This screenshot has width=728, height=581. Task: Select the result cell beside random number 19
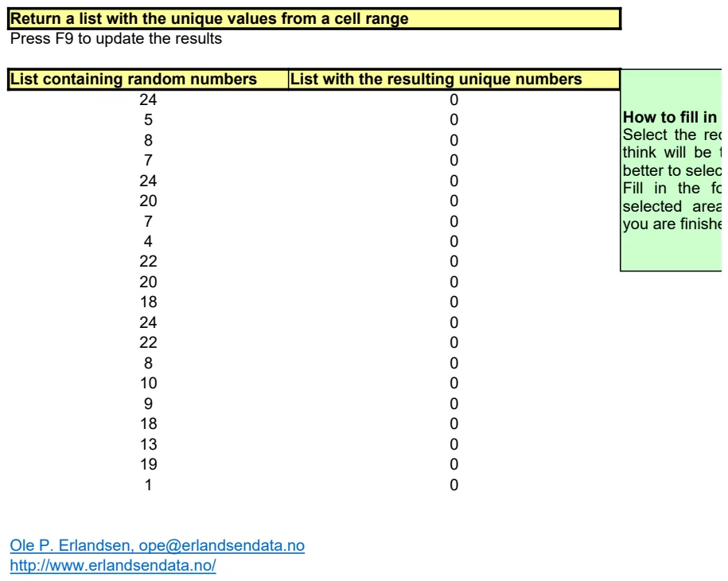[x=454, y=465]
